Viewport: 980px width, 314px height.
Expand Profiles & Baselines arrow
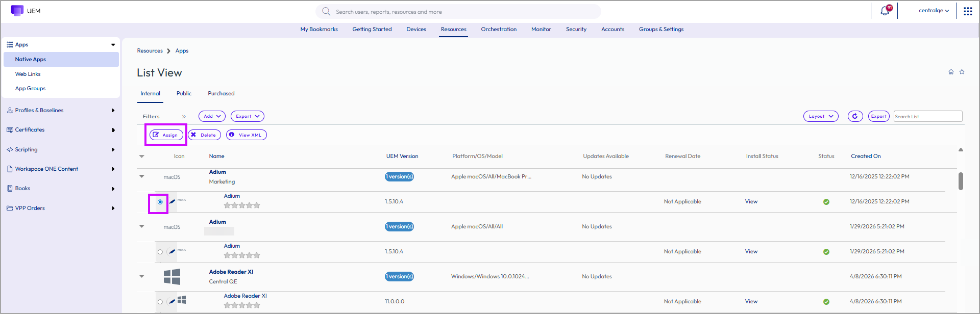click(113, 110)
